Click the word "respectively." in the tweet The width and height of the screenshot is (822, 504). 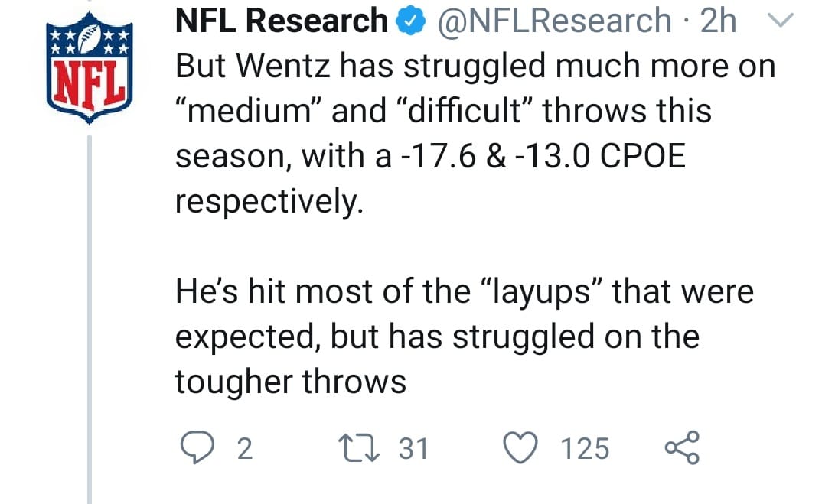pyautogui.click(x=266, y=202)
